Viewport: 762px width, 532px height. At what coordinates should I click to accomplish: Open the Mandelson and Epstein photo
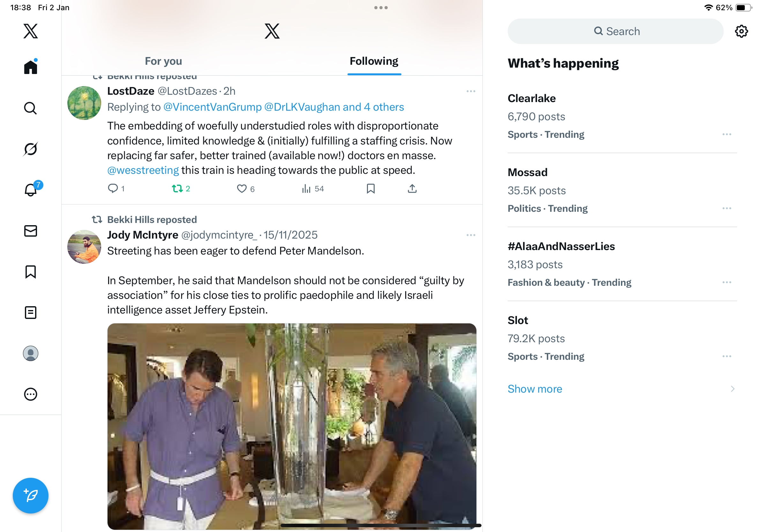coord(292,426)
